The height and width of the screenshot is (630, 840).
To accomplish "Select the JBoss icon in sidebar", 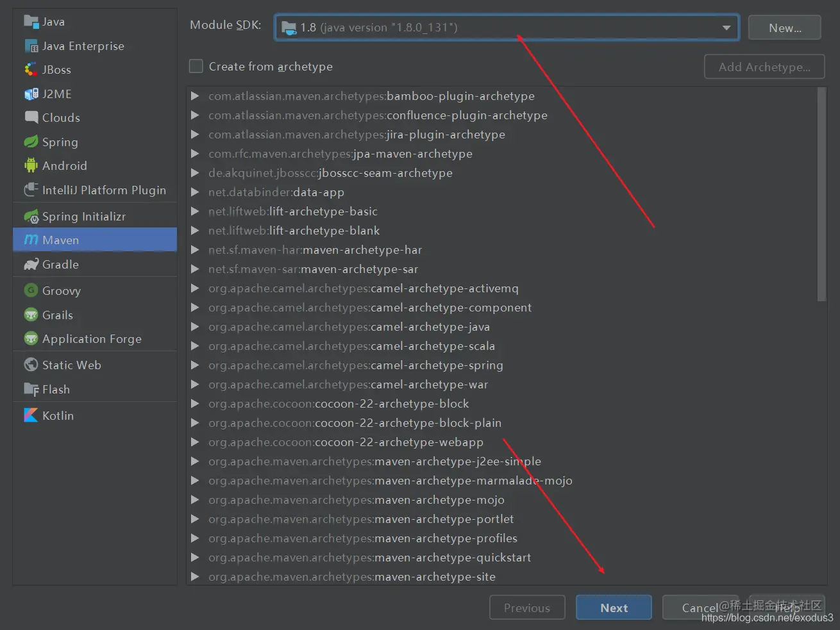I will tap(31, 70).
